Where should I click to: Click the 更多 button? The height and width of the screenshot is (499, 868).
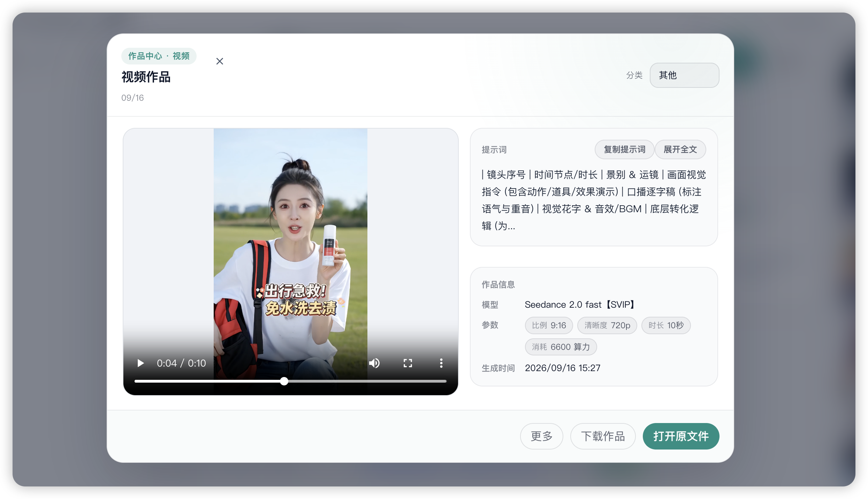(x=542, y=436)
